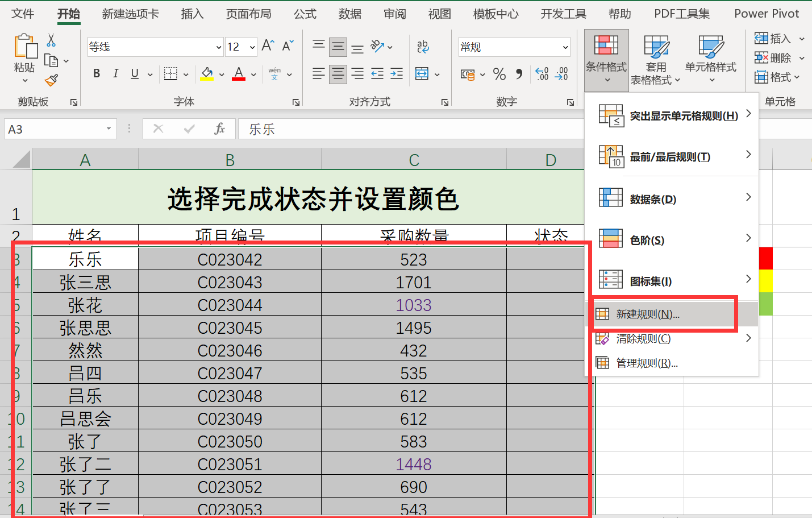Switch to 插入 ribbon tab
This screenshot has width=812, height=518.
tap(193, 14)
